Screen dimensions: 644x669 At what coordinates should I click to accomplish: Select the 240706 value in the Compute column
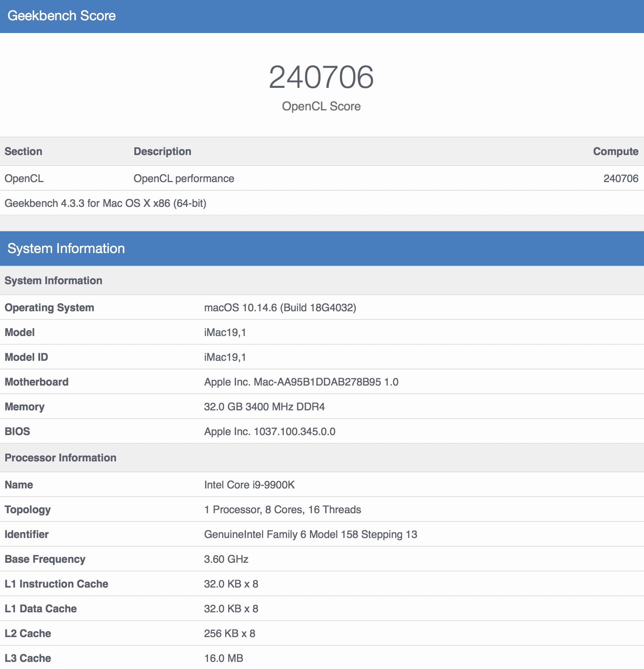(x=621, y=178)
